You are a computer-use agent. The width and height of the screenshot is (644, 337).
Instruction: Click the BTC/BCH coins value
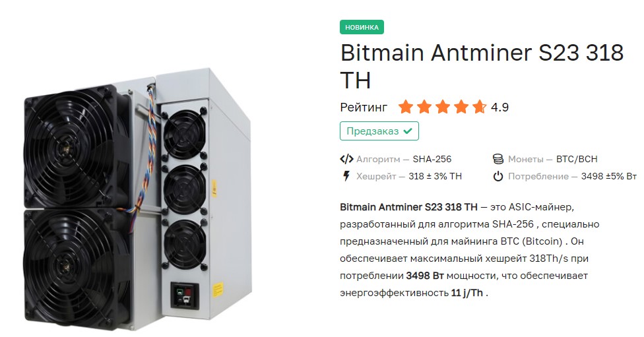coord(577,159)
